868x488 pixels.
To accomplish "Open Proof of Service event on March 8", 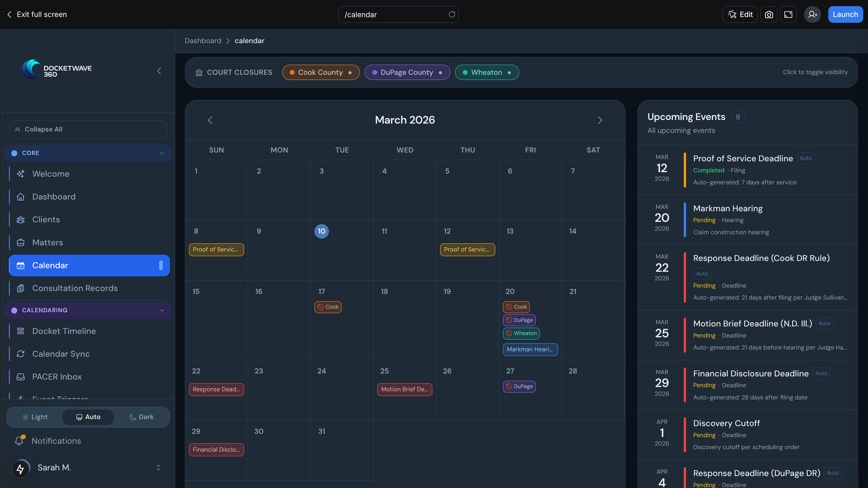I will tap(216, 250).
